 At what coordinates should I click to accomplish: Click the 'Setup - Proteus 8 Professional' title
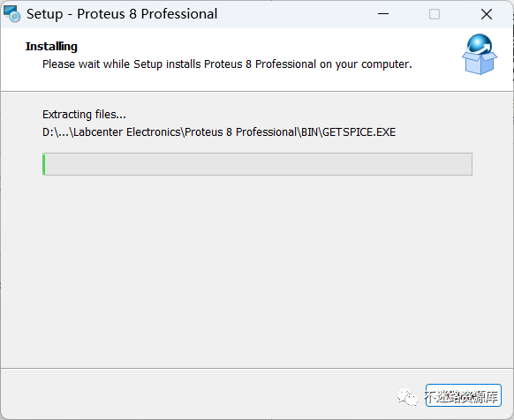122,14
